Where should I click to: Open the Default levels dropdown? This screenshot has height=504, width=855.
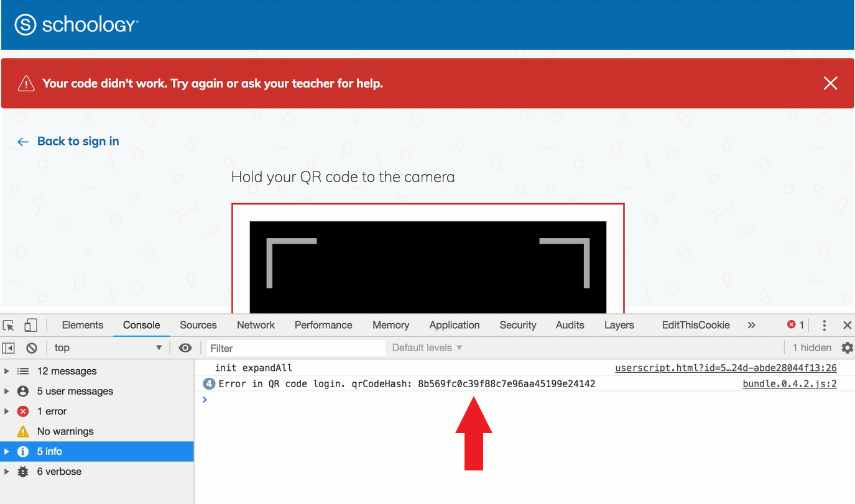coord(426,347)
